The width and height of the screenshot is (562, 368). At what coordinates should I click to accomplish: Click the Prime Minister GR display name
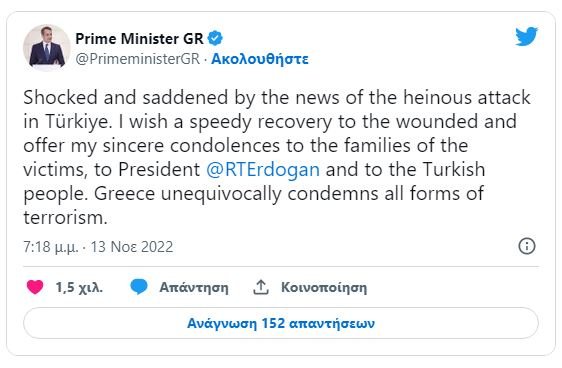coord(139,38)
